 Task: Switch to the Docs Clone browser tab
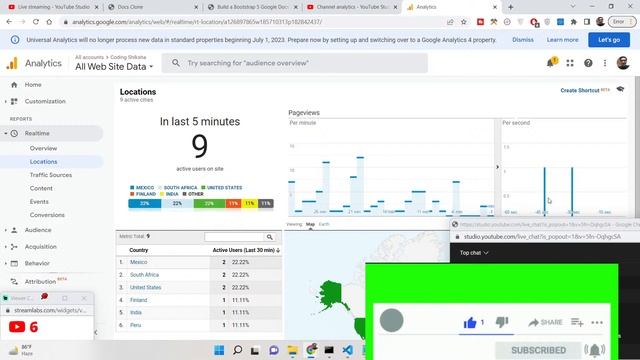point(152,7)
